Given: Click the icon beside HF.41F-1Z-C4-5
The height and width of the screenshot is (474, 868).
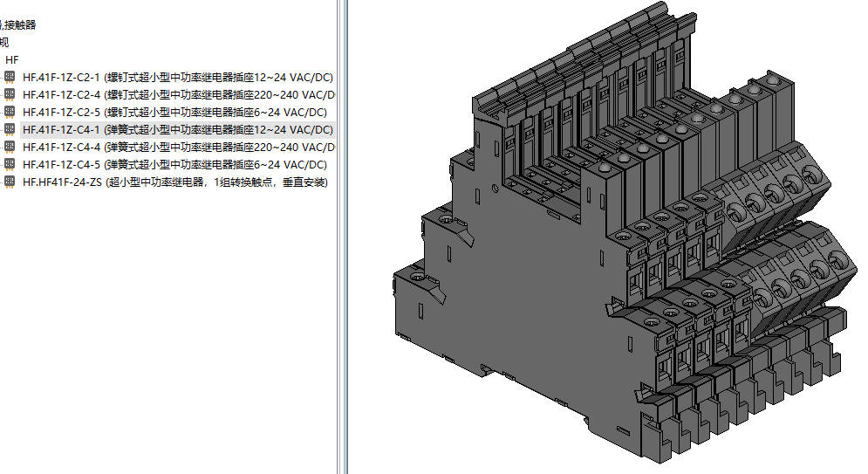Looking at the screenshot, I should [x=10, y=164].
